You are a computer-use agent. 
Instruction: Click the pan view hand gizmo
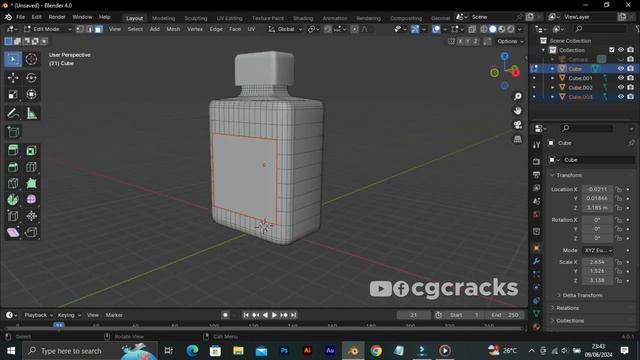click(518, 111)
